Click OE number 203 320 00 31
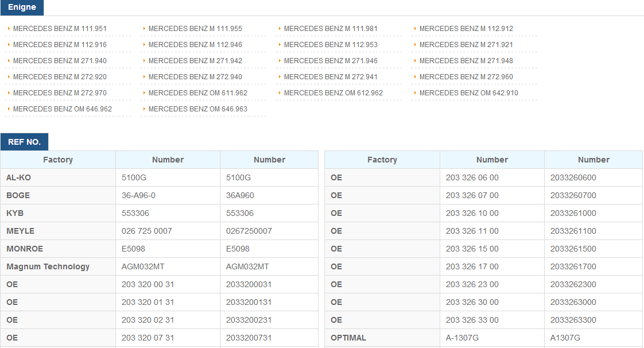The height and width of the screenshot is (348, 644). tap(168, 284)
